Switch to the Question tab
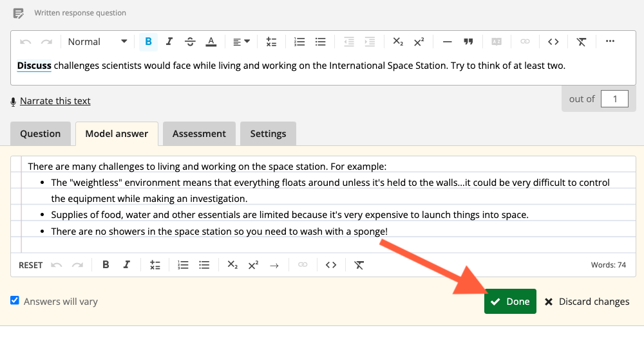644x337 pixels. [40, 134]
